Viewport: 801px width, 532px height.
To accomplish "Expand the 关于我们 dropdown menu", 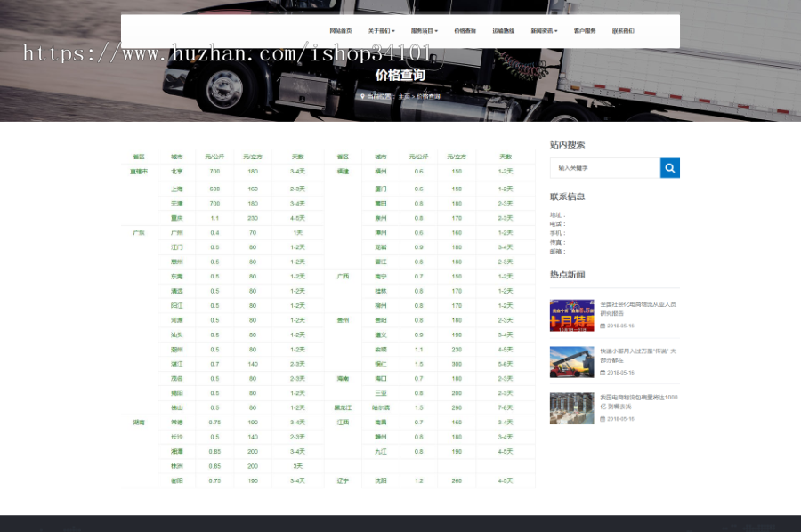I will [379, 29].
